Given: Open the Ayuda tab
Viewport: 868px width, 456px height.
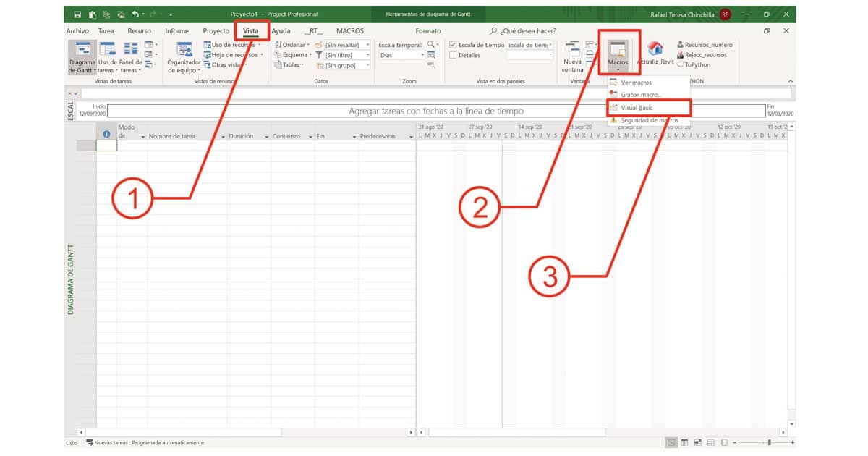Looking at the screenshot, I should coord(281,31).
